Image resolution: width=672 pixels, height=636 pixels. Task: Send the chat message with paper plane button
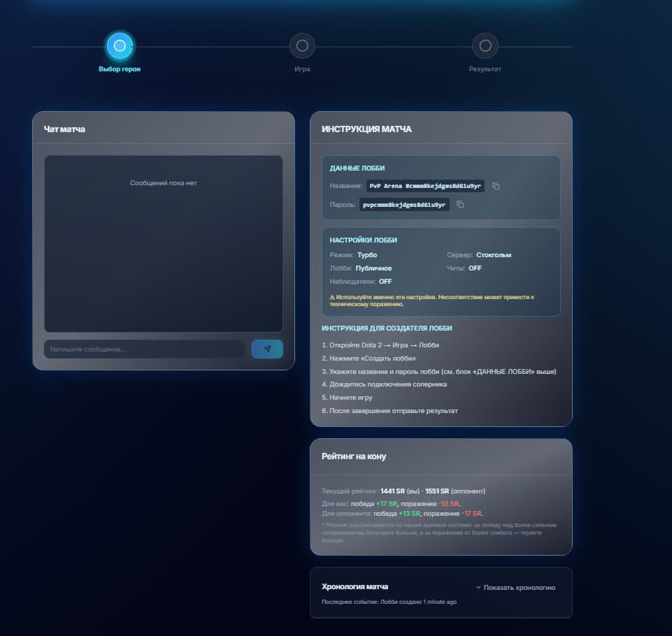point(267,349)
